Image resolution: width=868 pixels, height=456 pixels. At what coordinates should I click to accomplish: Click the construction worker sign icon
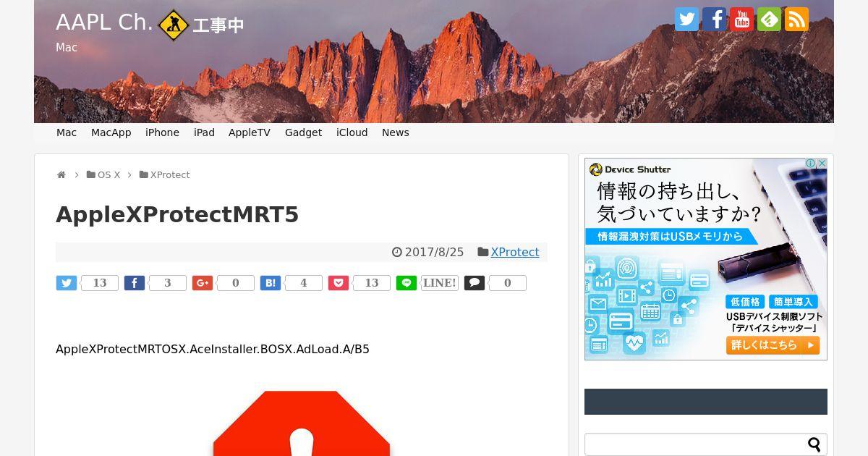click(174, 25)
